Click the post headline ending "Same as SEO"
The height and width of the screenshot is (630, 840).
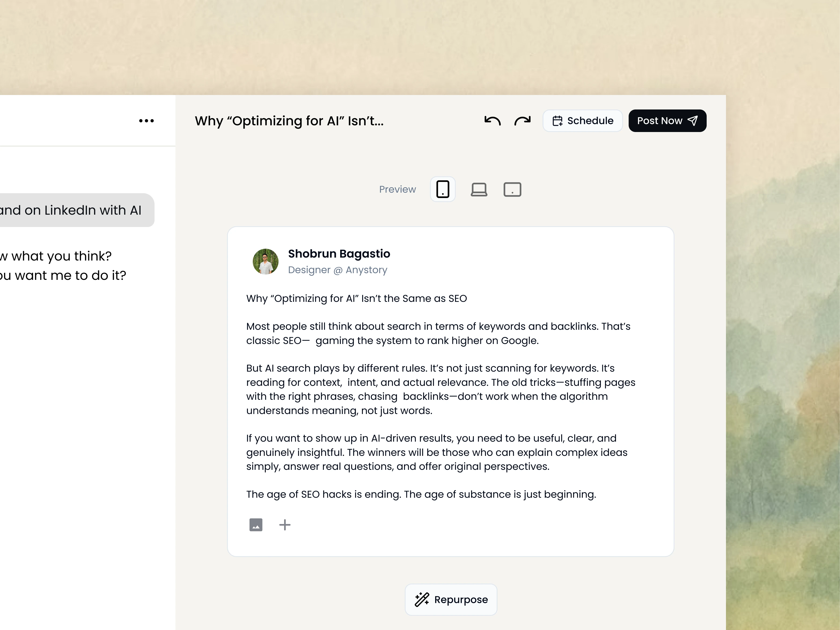coord(356,298)
